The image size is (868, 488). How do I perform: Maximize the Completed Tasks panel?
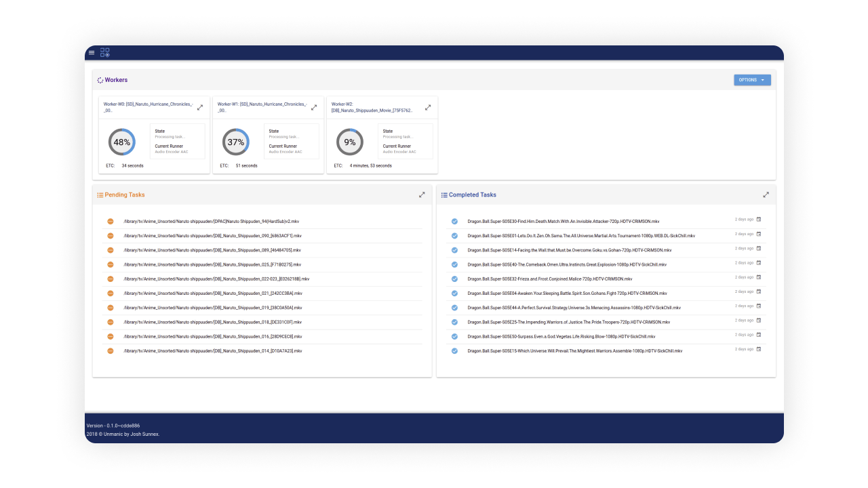tap(766, 195)
